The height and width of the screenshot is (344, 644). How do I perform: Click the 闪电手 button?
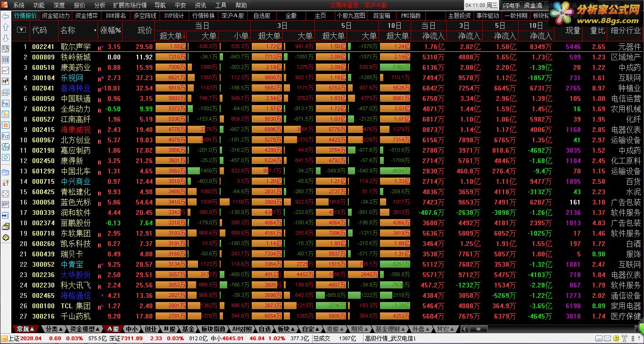tap(512, 5)
